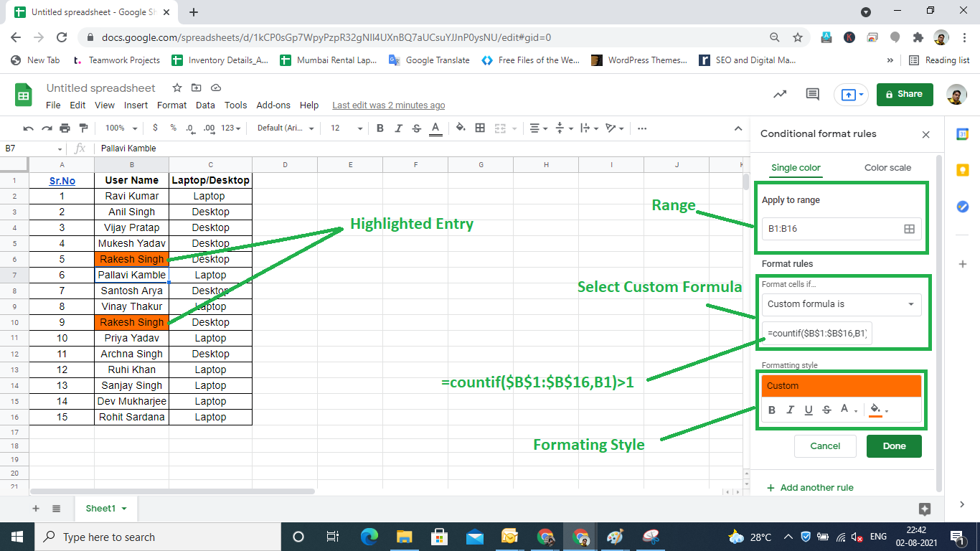Viewport: 980px width, 551px height.
Task: Add a new sheet with plus icon
Action: [36, 509]
